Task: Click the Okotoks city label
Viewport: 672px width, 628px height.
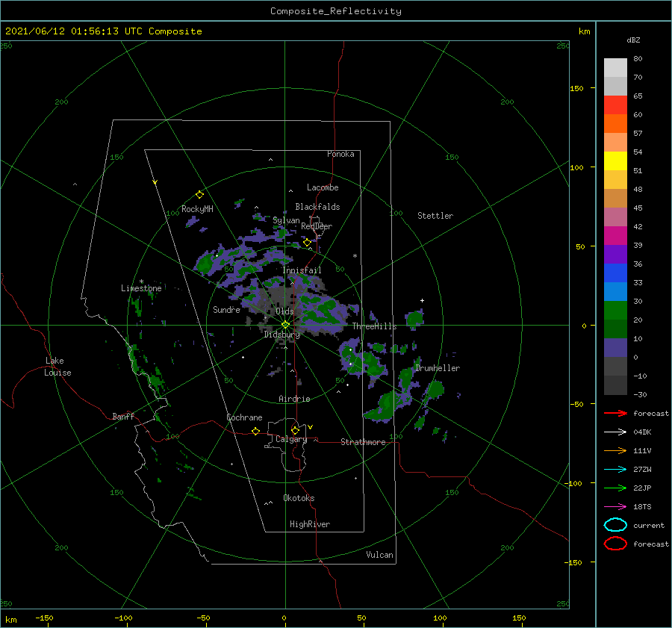Action: [299, 498]
